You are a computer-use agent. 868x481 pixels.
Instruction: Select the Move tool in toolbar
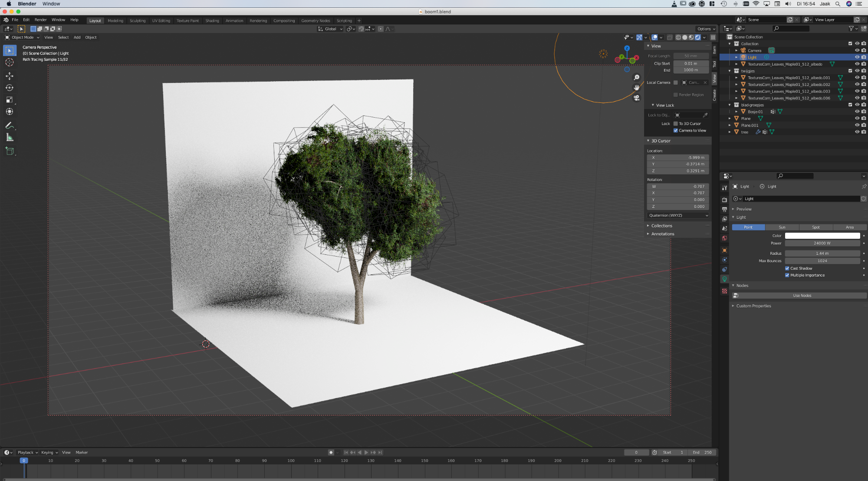pyautogui.click(x=10, y=76)
